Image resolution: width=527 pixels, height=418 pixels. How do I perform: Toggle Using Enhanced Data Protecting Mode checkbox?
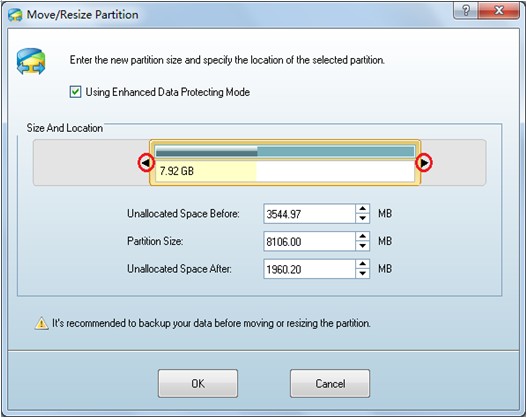(75, 92)
